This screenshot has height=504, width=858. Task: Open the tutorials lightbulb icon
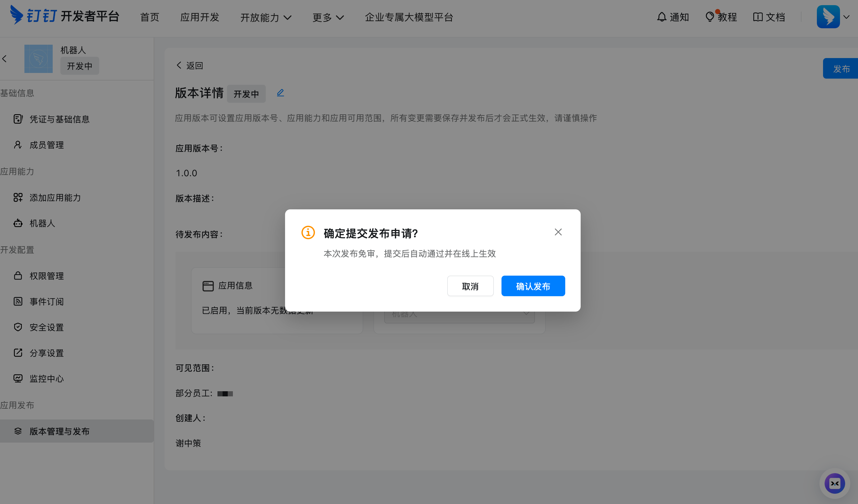[x=709, y=17]
